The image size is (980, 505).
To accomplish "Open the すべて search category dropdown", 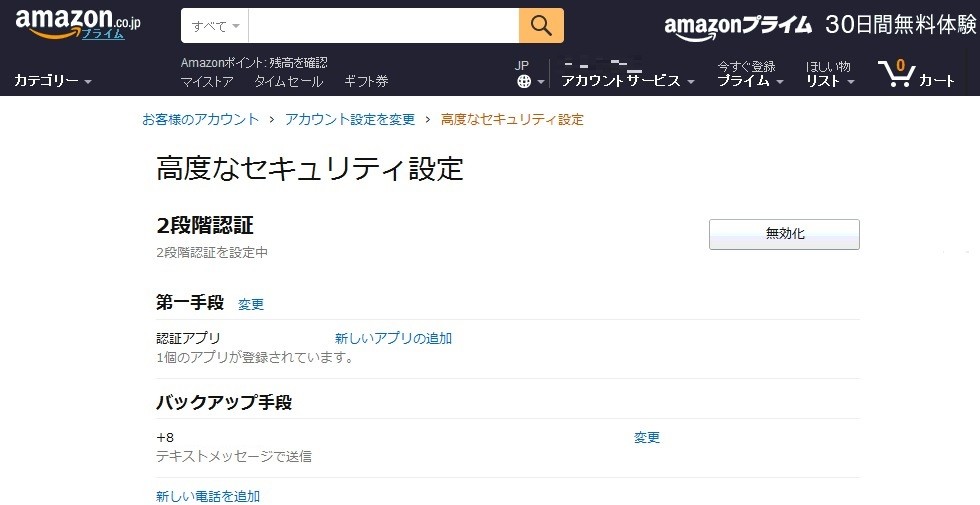I will click(x=215, y=26).
